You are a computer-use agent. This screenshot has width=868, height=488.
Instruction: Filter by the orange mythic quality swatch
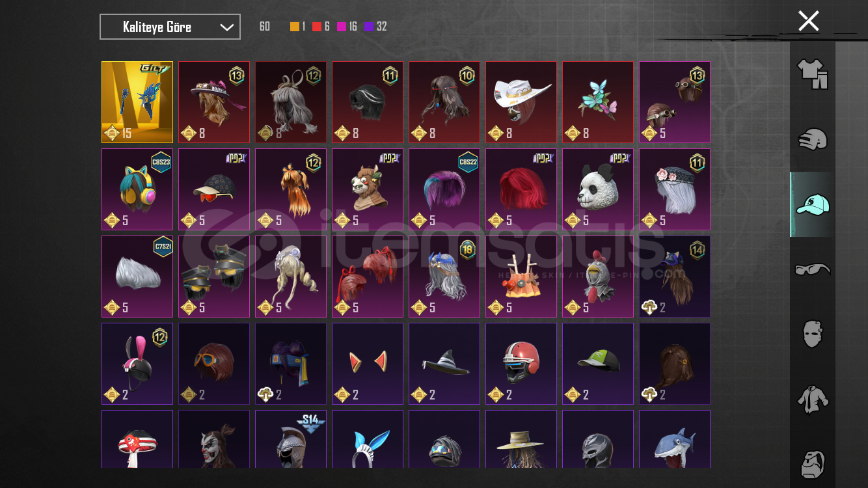coord(295,27)
